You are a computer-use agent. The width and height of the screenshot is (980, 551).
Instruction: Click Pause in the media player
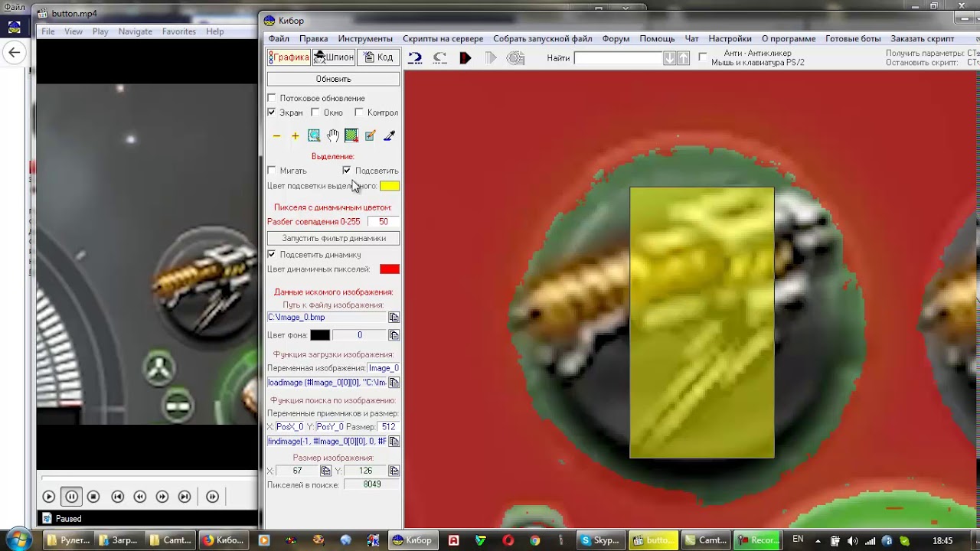pos(71,497)
